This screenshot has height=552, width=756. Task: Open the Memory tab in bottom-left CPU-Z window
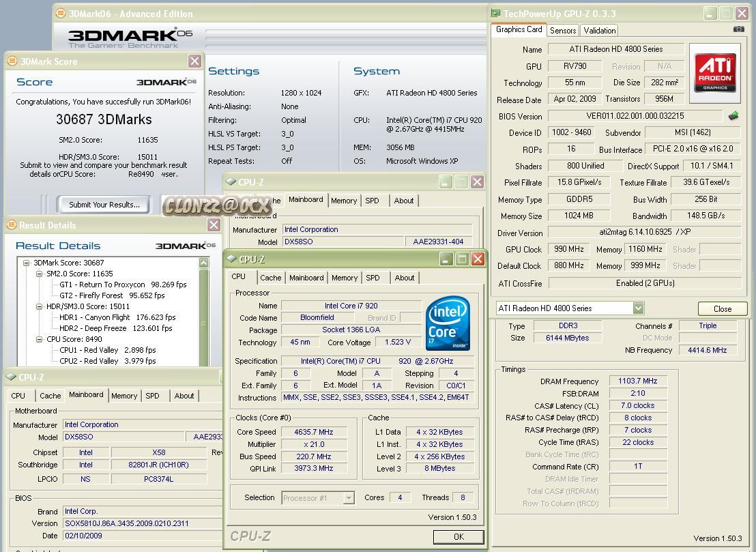pyautogui.click(x=124, y=396)
